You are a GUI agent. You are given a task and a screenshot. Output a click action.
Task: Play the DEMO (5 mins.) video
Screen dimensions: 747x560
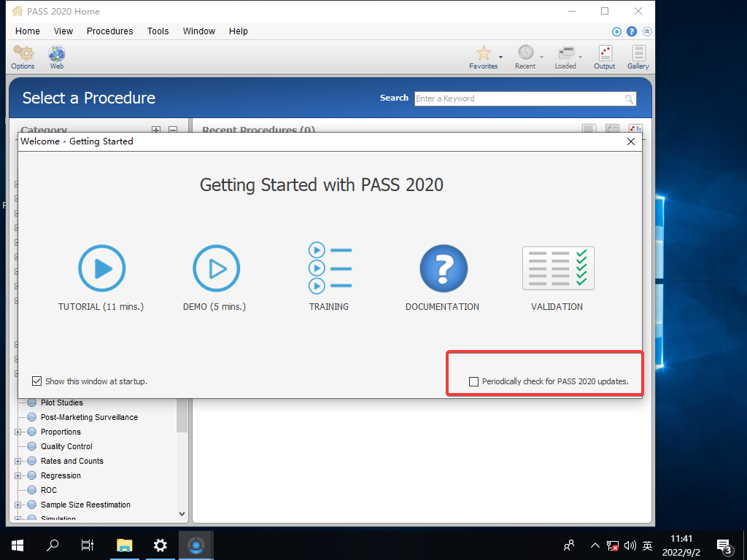[216, 268]
